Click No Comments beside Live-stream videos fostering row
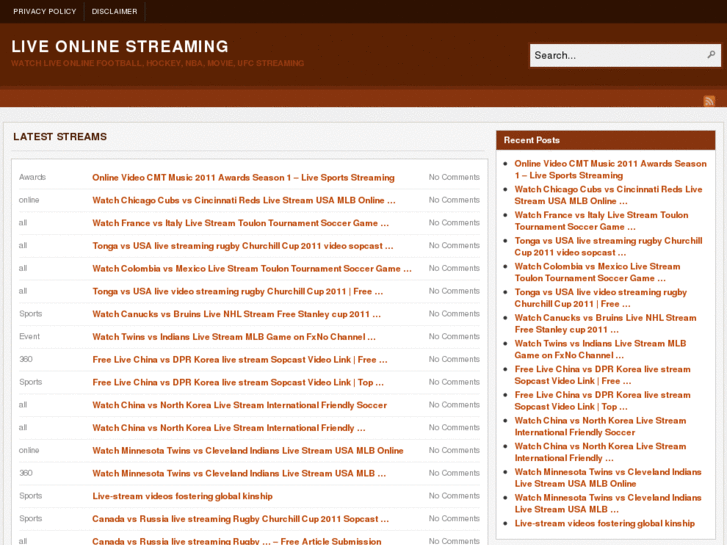 tap(454, 495)
